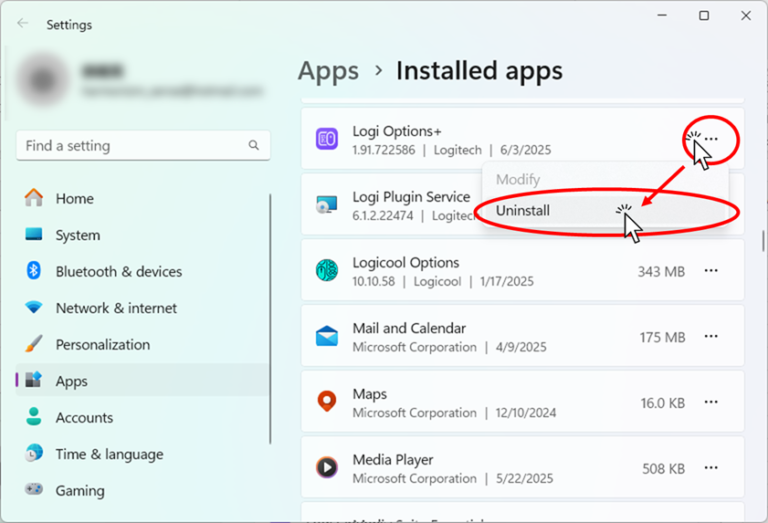Open more options for Logicool Options
Viewport: 768px width, 523px height.
(x=711, y=271)
